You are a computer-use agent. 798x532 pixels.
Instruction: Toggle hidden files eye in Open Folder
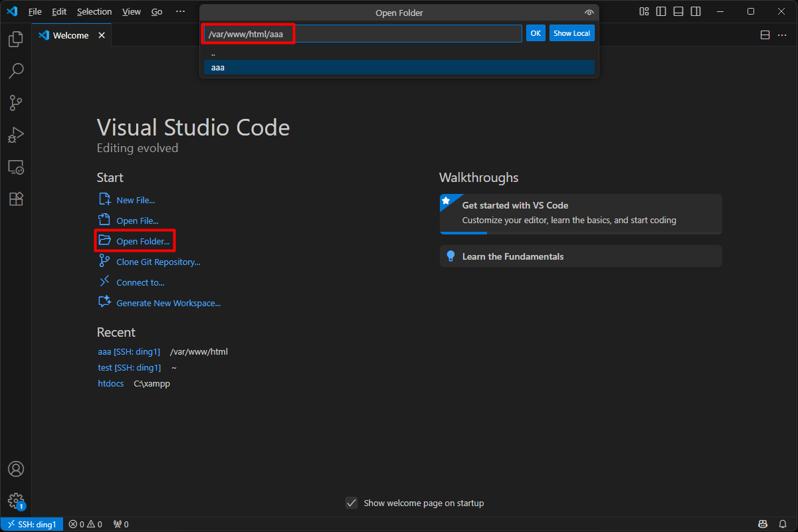[x=589, y=13]
